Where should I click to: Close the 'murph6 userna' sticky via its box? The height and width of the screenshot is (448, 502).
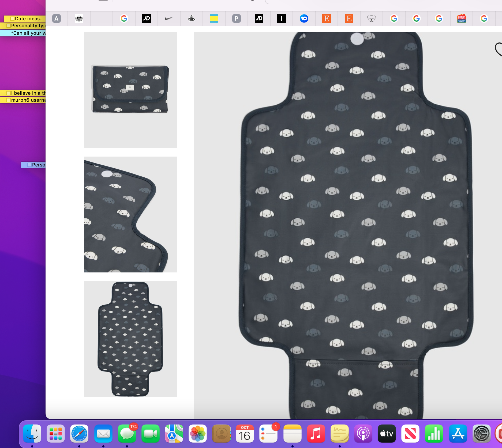pyautogui.click(x=9, y=100)
